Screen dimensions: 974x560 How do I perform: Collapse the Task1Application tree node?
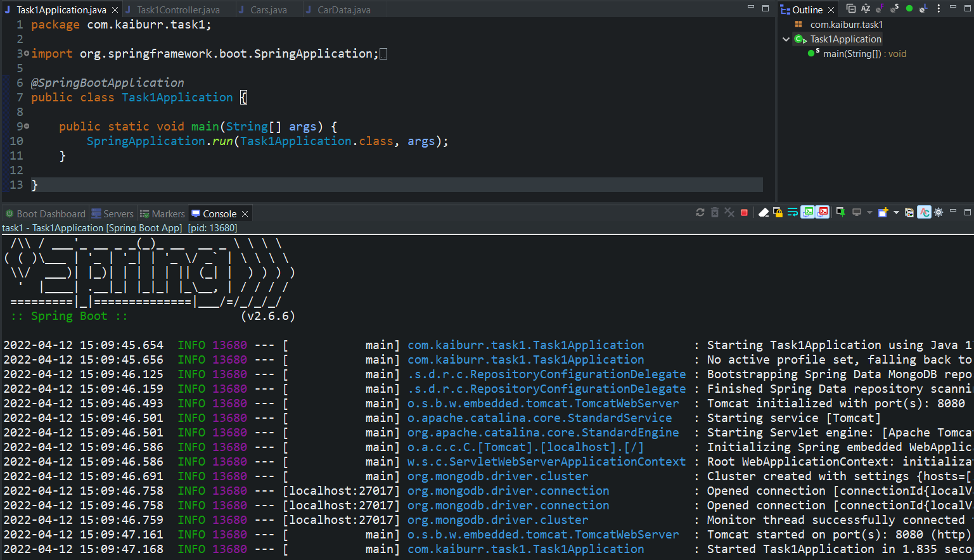786,39
